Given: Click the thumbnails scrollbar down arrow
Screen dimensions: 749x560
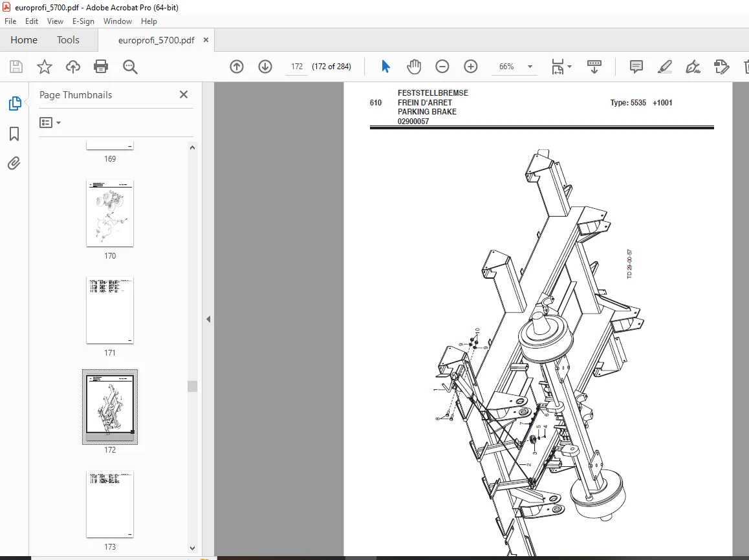Looking at the screenshot, I should tap(193, 548).
